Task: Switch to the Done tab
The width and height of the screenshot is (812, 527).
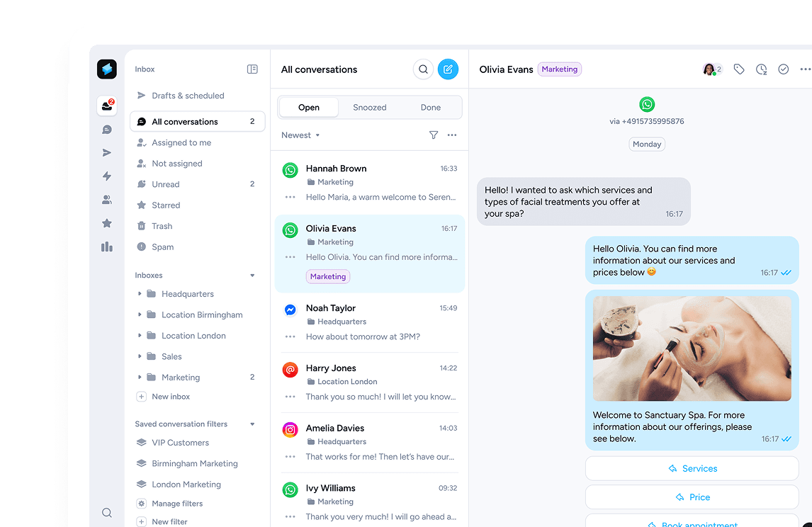Action: (430, 108)
